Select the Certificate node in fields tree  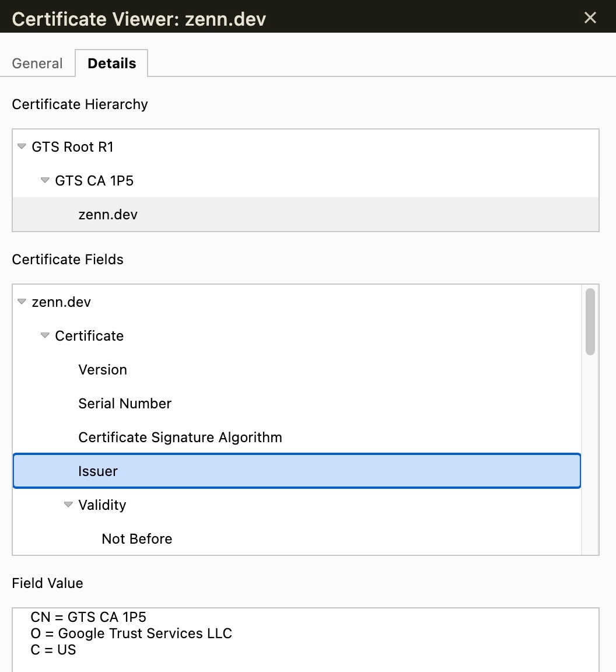[297, 335]
